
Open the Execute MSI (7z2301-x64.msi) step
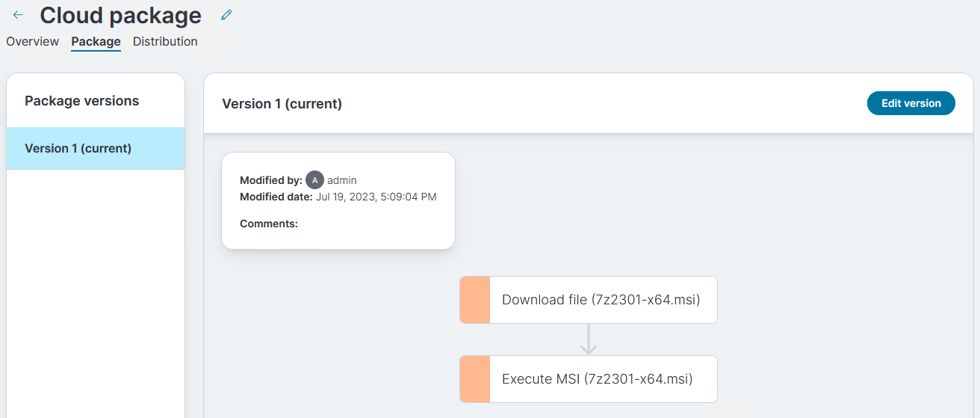pos(589,379)
